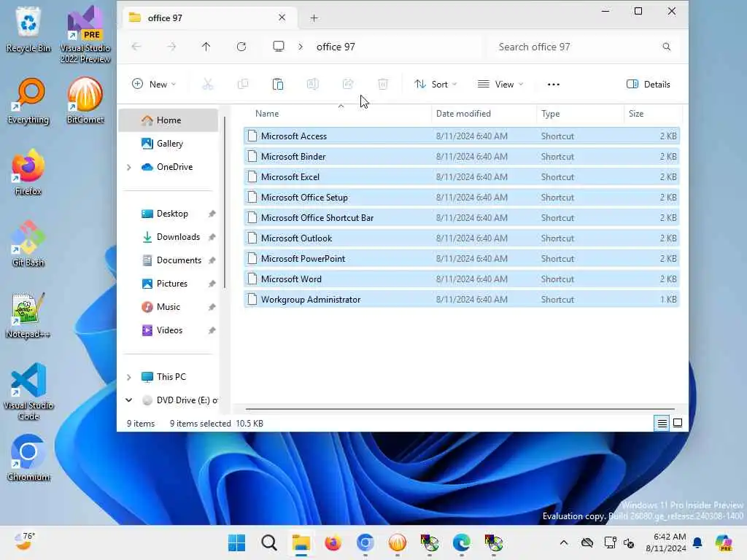Image resolution: width=747 pixels, height=560 pixels.
Task: Expand OneDrive in navigation pane
Action: [x=128, y=167]
